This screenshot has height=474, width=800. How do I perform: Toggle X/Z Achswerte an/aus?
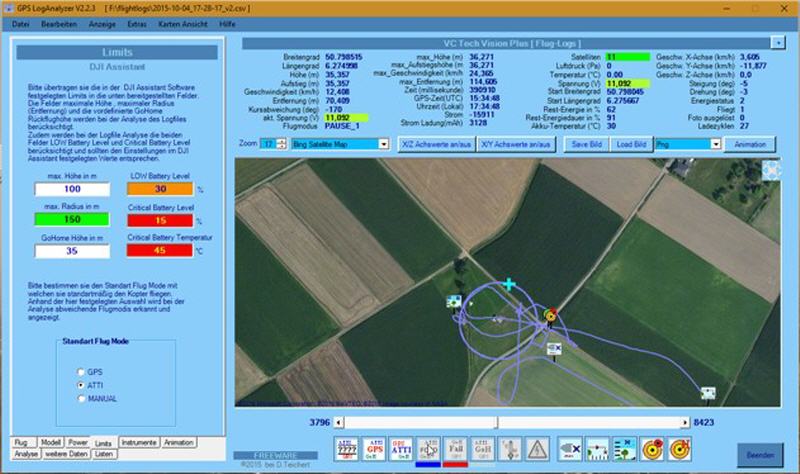(436, 144)
